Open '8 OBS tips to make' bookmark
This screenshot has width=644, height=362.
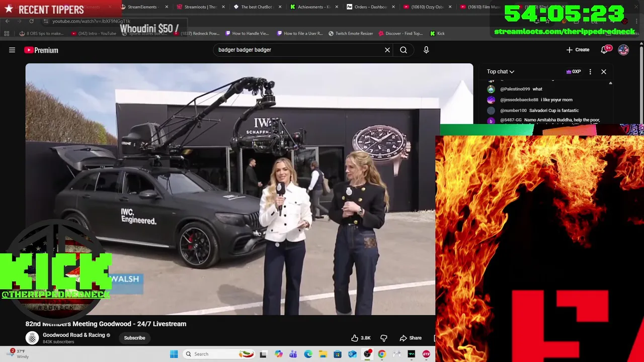(x=41, y=33)
